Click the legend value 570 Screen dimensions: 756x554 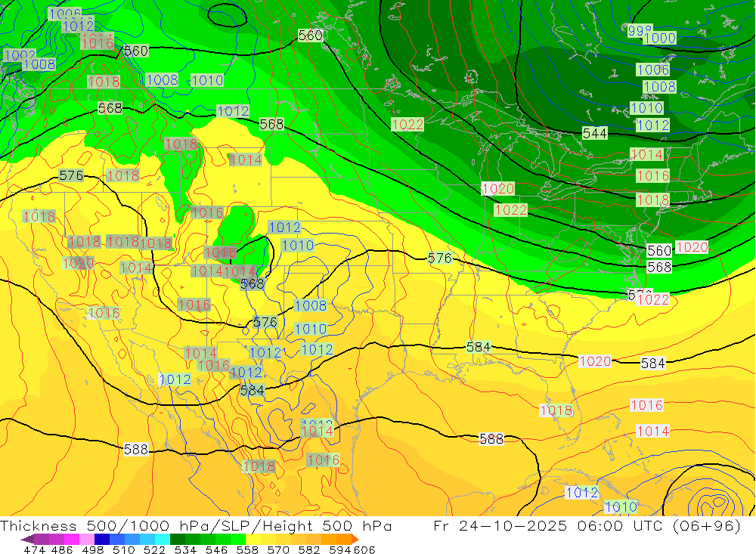[x=278, y=549]
